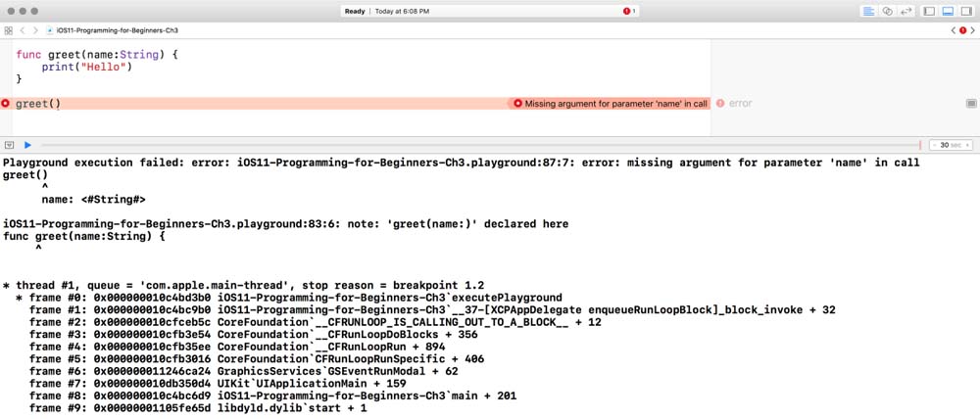The width and height of the screenshot is (980, 419).
Task: Click 'error' label in results sidebar
Action: pos(741,104)
